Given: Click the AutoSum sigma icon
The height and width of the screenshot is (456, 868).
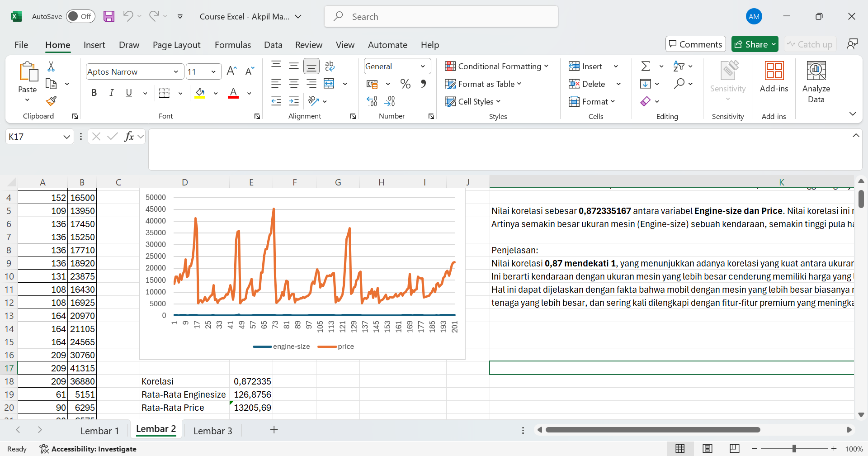Looking at the screenshot, I should coord(646,66).
